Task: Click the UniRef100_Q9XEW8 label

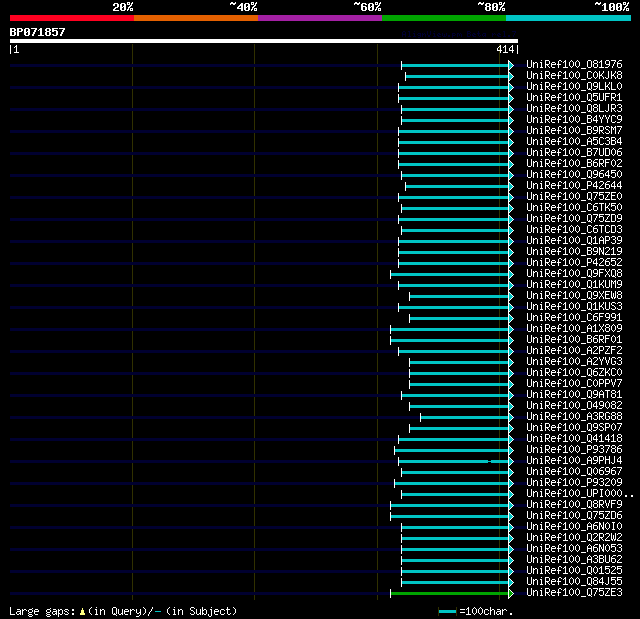Action: [x=574, y=295]
